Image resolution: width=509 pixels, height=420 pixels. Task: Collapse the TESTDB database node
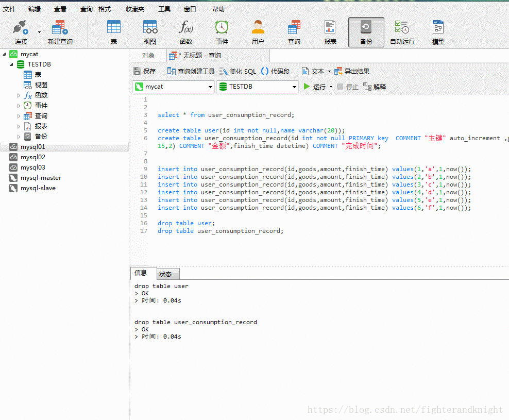[x=11, y=64]
